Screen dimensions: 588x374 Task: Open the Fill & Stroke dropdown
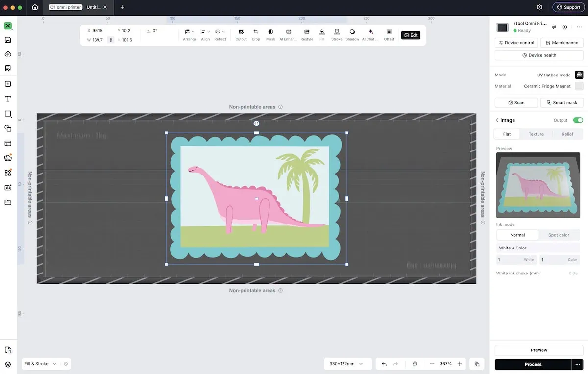(x=40, y=364)
